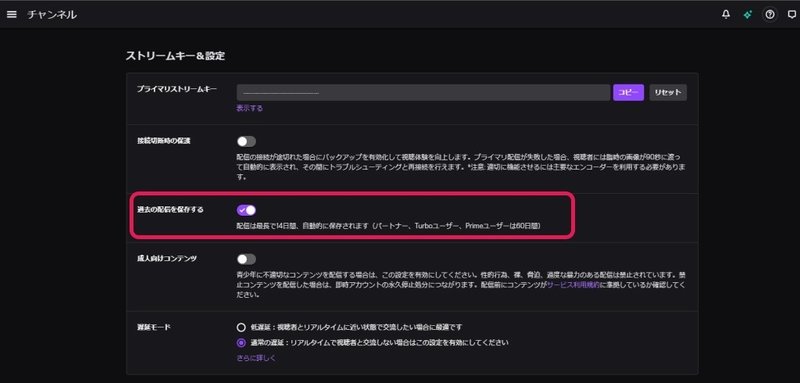Click 過去の配信を保存する label

click(x=170, y=210)
